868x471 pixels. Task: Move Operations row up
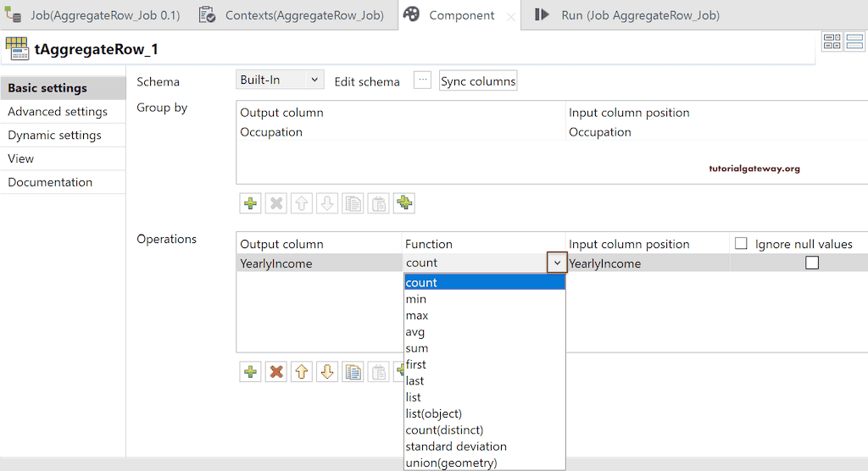coord(301,371)
